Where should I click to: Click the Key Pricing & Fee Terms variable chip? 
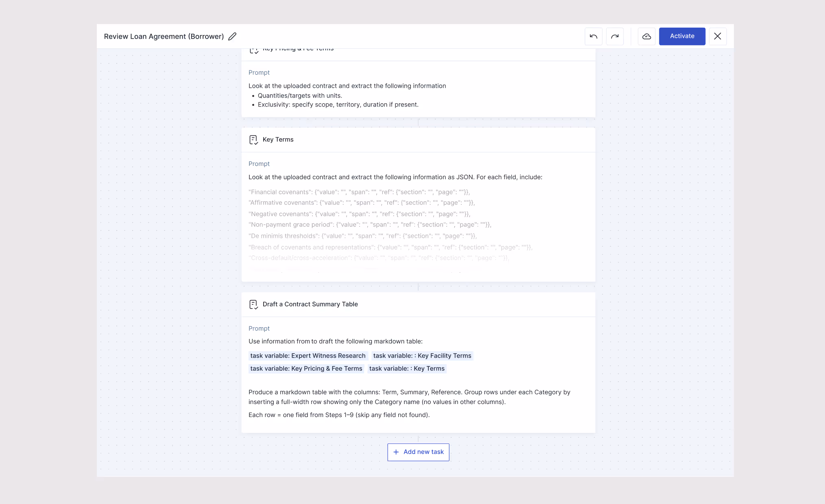coord(306,369)
